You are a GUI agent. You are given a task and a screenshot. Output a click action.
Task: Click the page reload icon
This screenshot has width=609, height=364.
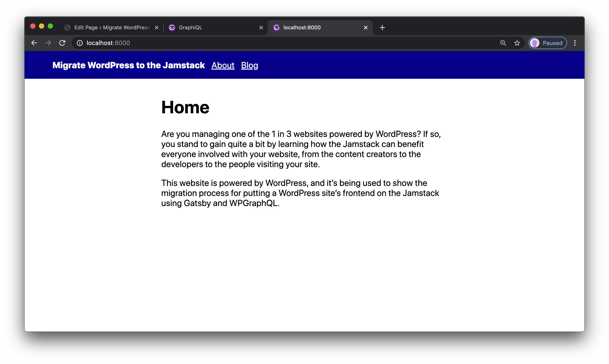pyautogui.click(x=62, y=43)
